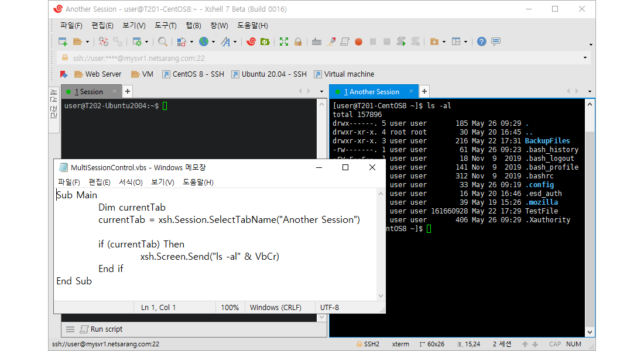The image size is (644, 351).
Task: Open the 창(W) menu
Action: (x=219, y=26)
